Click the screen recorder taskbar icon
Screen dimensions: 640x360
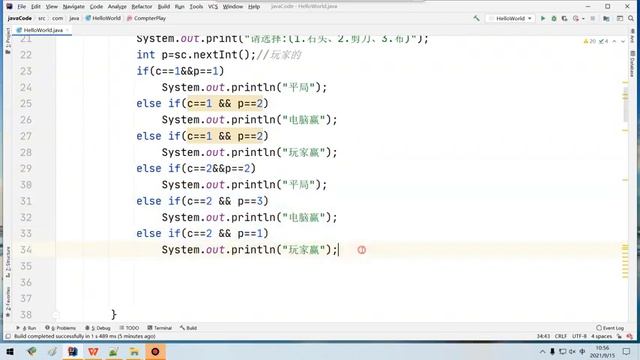155,351
